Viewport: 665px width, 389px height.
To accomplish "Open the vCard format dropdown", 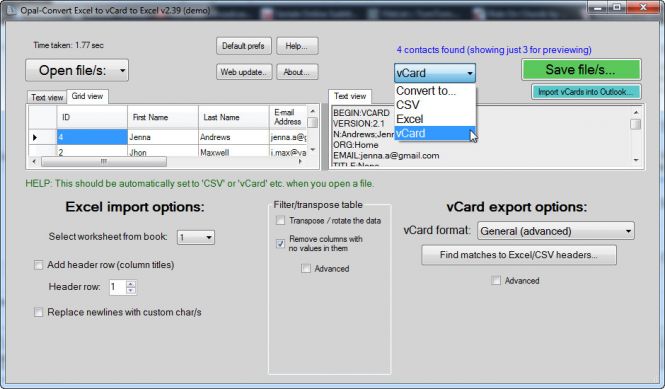I will [x=556, y=231].
